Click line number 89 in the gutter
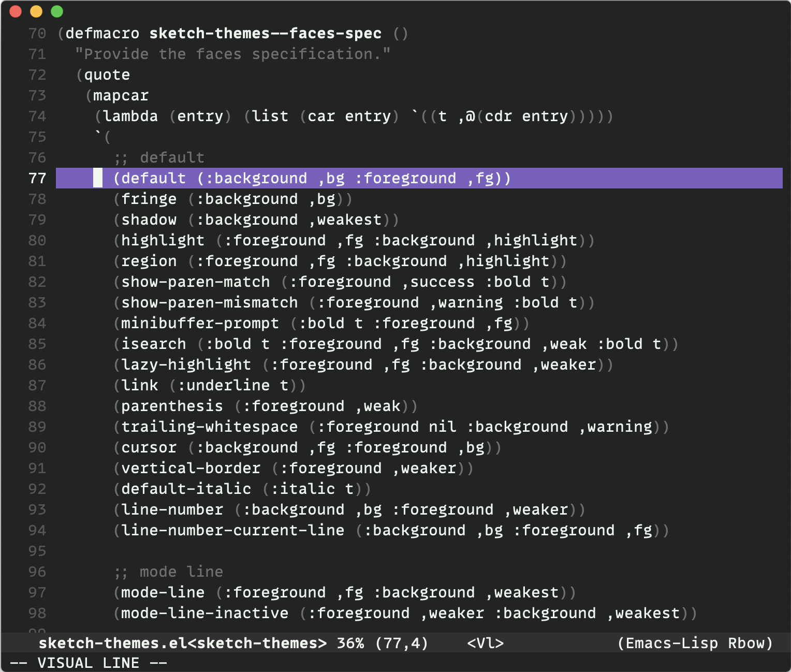791x672 pixels. [x=37, y=427]
